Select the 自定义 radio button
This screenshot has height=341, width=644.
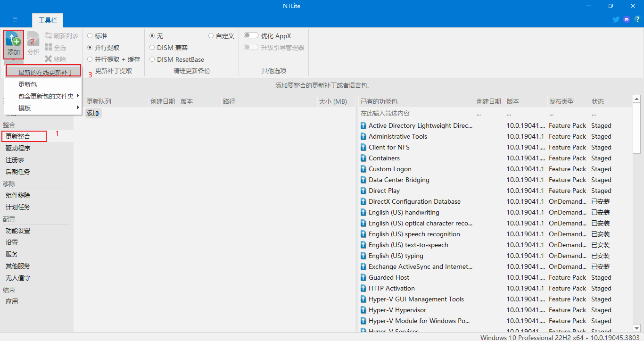pyautogui.click(x=211, y=36)
